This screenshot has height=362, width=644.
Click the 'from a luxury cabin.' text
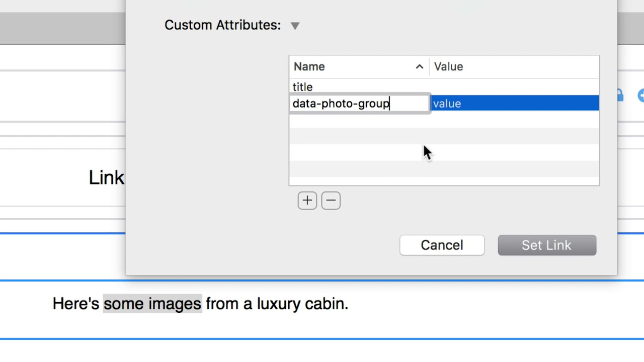pyautogui.click(x=277, y=304)
